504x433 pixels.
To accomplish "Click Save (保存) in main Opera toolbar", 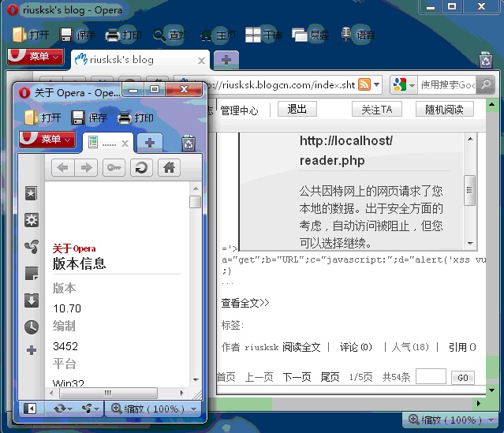I will (77, 35).
